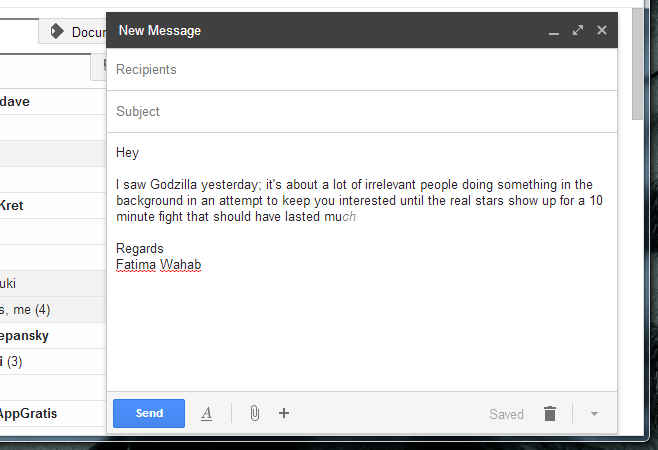658x450 pixels.
Task: Place the cursor in the message body paragraph
Action: [359, 201]
